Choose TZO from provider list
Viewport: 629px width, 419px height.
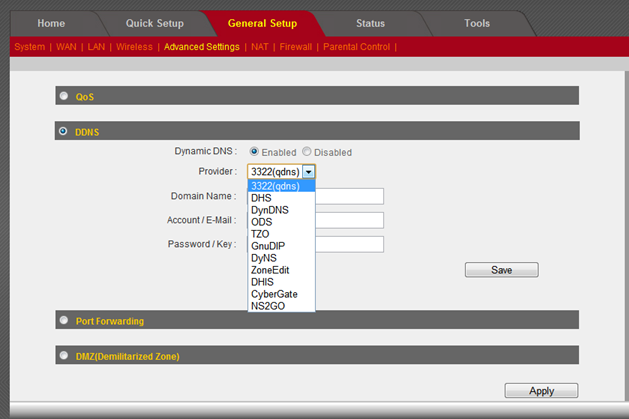pos(281,234)
